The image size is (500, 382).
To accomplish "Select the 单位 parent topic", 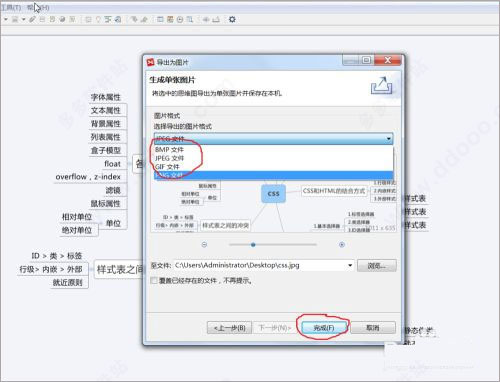I will (113, 223).
